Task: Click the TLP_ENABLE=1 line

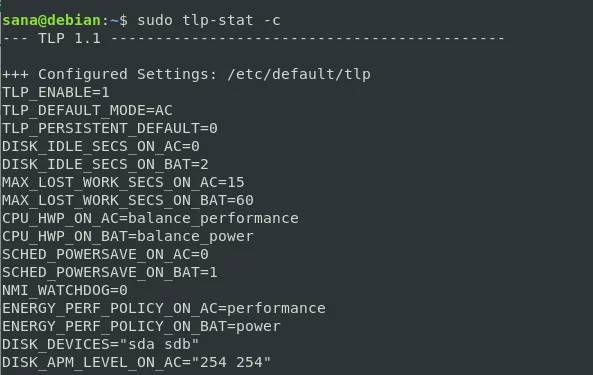Action: pyautogui.click(x=56, y=93)
